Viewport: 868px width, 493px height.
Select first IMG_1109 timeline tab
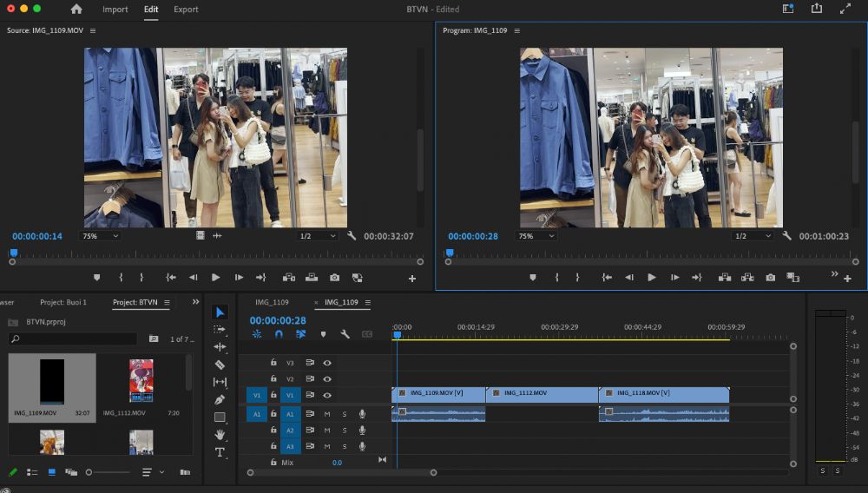(272, 302)
